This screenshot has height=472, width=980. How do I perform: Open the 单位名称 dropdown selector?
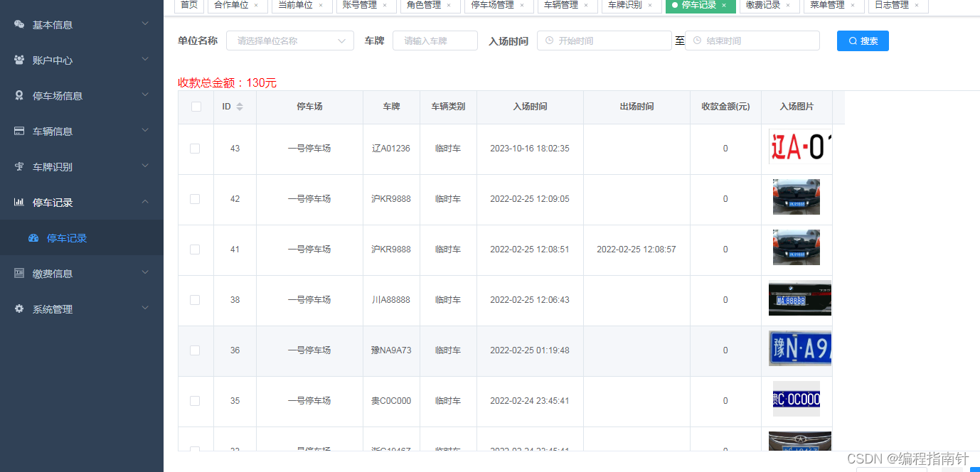289,41
